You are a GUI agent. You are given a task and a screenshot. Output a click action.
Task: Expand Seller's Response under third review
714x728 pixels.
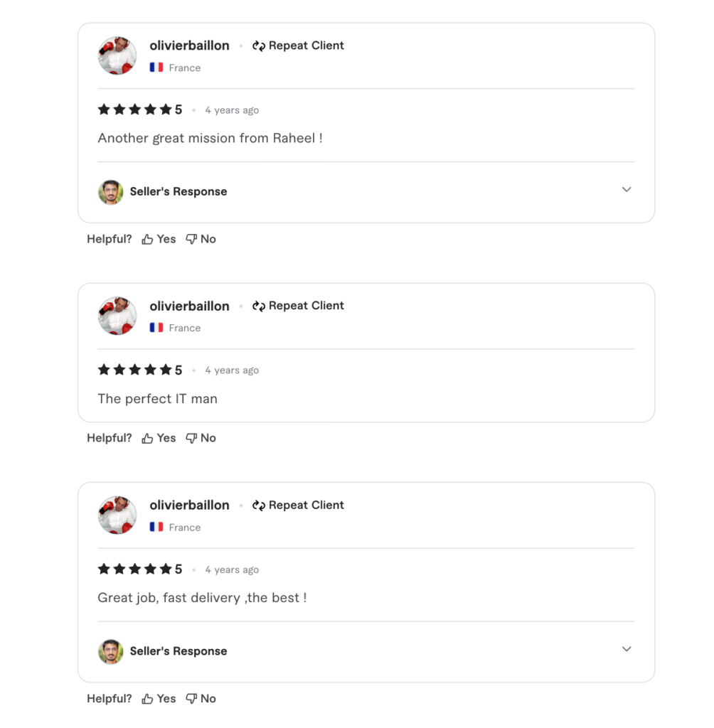(x=626, y=649)
